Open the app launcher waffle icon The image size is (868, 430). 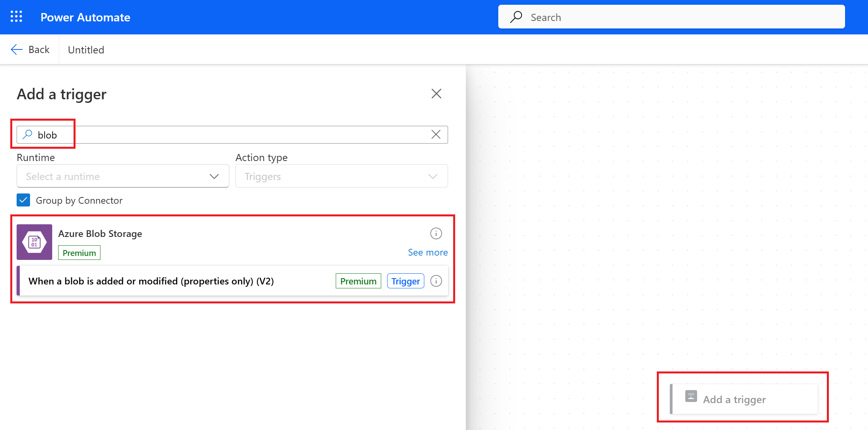point(16,17)
